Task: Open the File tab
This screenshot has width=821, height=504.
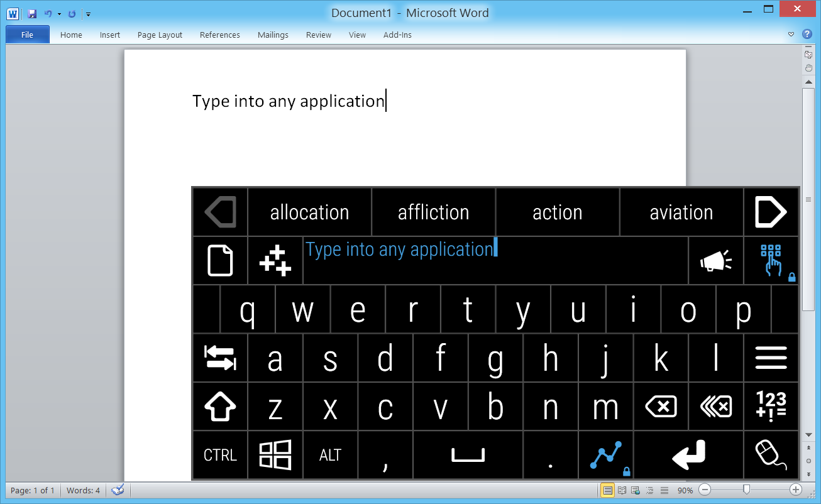Action: click(x=28, y=35)
